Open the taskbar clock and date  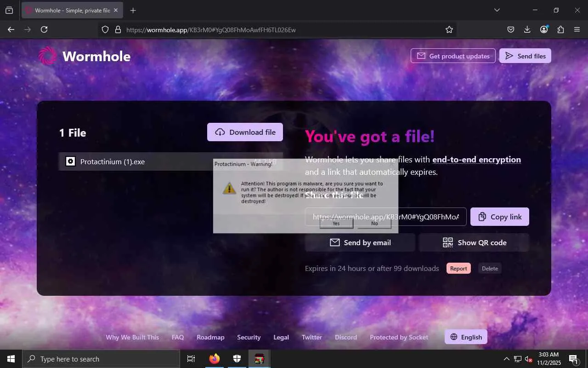(548, 359)
